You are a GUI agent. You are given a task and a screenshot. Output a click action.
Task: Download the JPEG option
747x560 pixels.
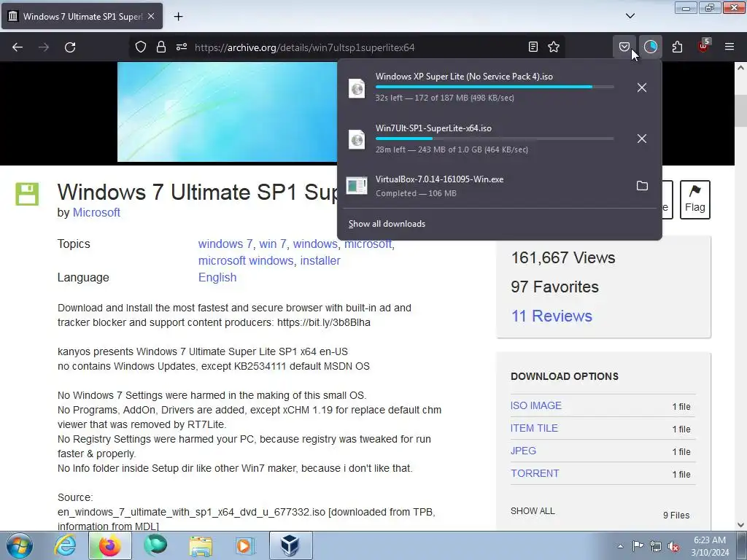pyautogui.click(x=523, y=451)
